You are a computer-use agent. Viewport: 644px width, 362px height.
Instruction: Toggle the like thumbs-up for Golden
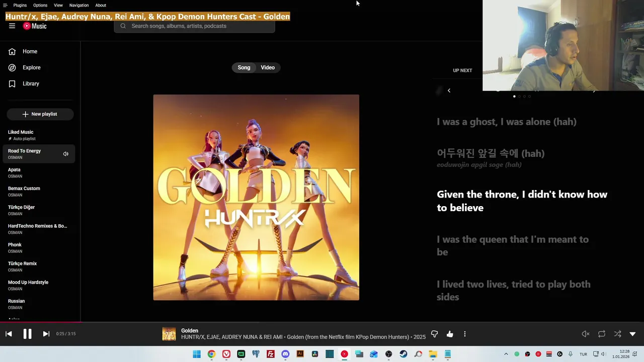[450, 334]
